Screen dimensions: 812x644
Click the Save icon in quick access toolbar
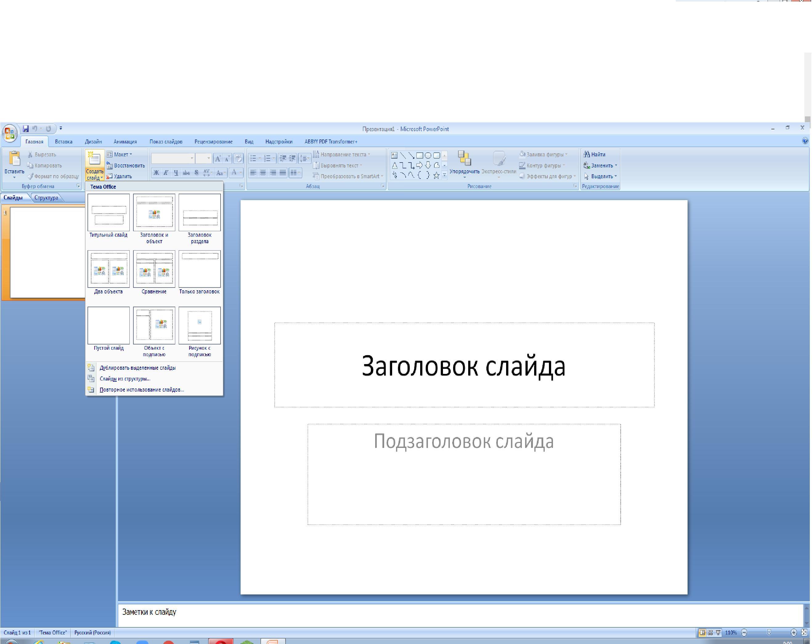[x=26, y=129]
